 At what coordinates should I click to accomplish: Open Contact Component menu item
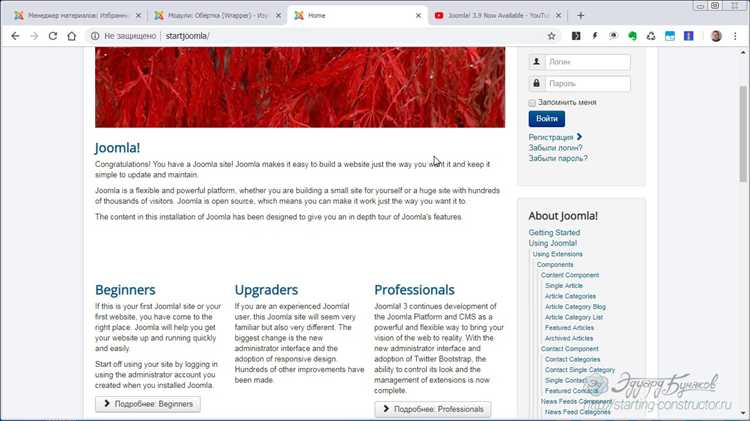tap(569, 349)
